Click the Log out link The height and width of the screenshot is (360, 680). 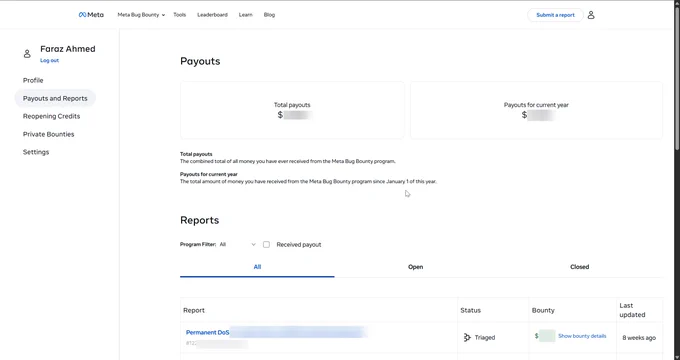tap(49, 61)
